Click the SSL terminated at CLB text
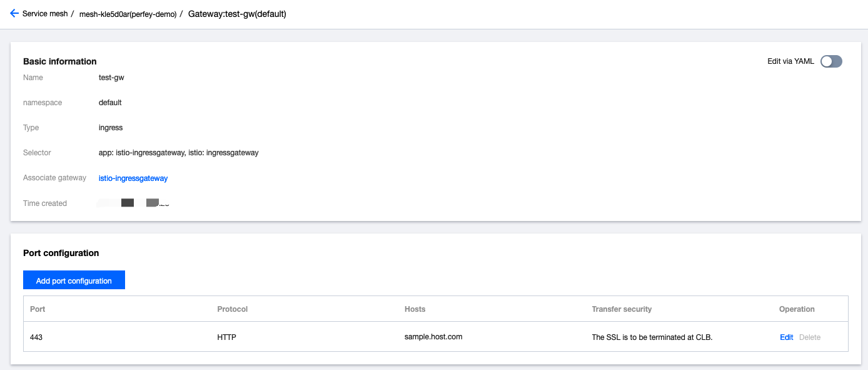The width and height of the screenshot is (868, 370). (x=652, y=337)
